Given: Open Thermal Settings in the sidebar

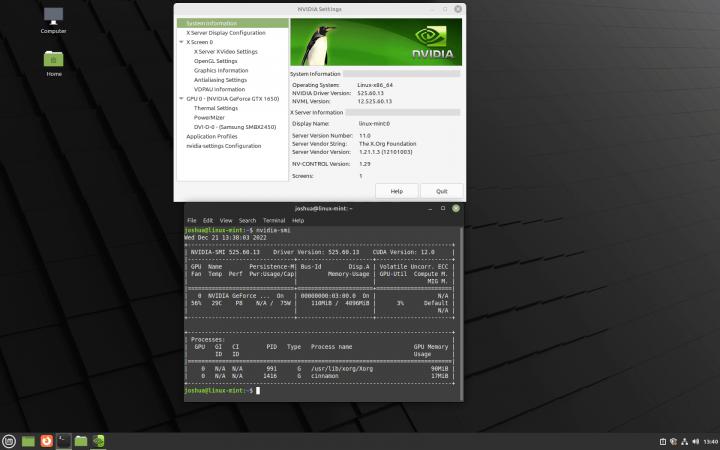Looking at the screenshot, I should 216,108.
